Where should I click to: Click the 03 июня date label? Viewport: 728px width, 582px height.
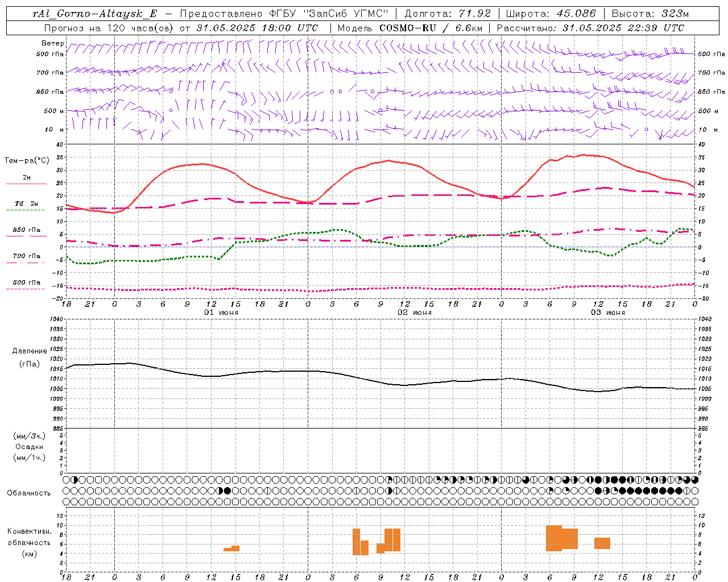608,313
